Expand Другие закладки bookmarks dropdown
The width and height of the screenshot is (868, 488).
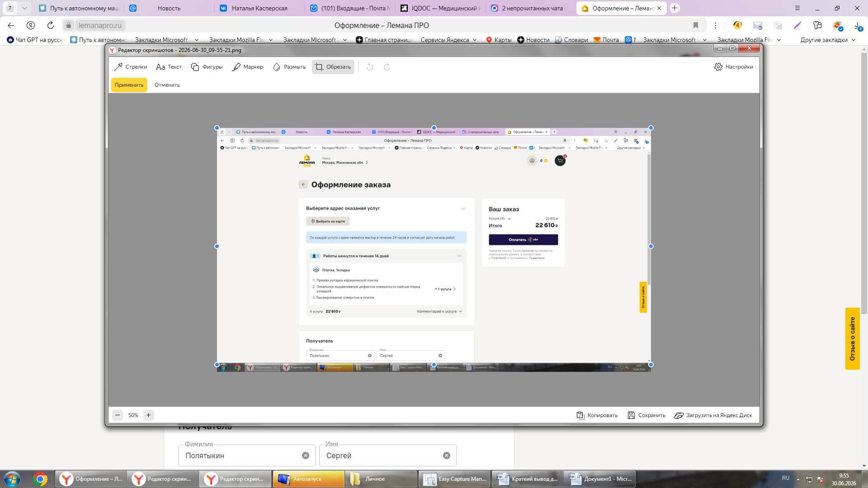(x=828, y=40)
